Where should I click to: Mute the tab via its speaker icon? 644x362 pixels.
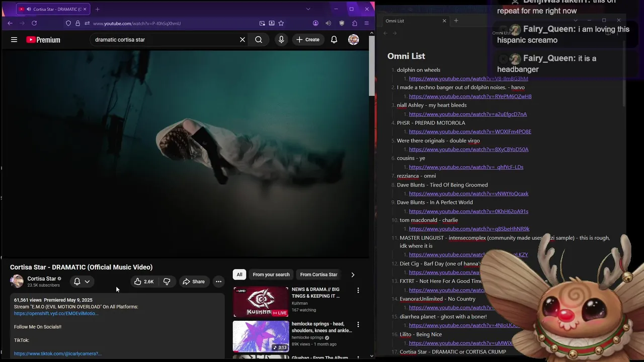click(x=29, y=9)
